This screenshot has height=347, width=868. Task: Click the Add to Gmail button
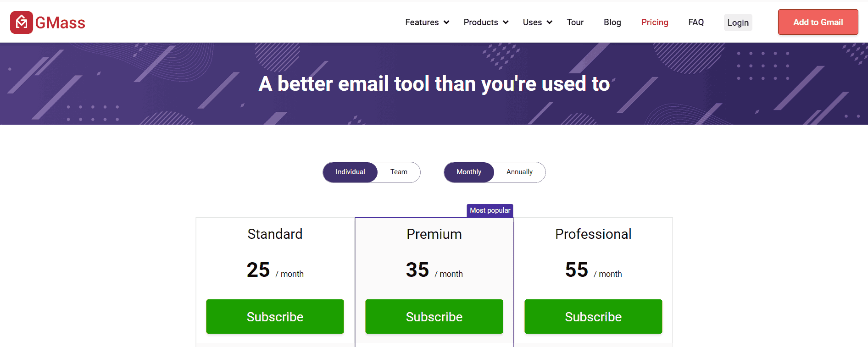pyautogui.click(x=818, y=22)
